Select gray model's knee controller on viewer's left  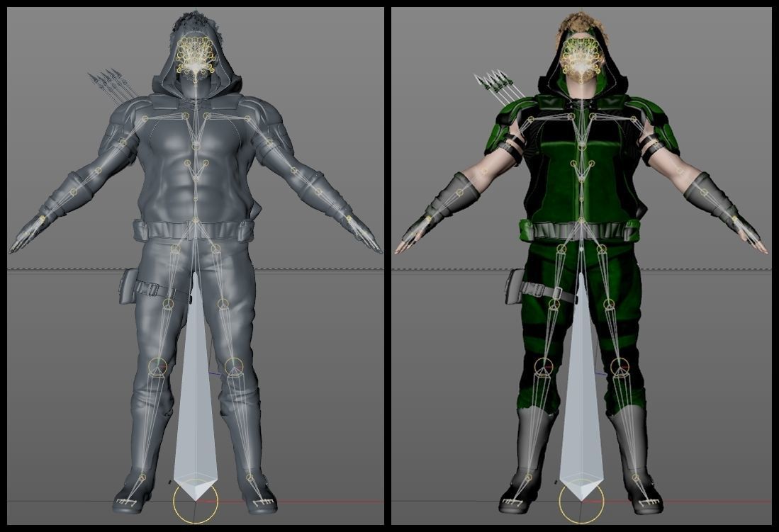pos(157,367)
